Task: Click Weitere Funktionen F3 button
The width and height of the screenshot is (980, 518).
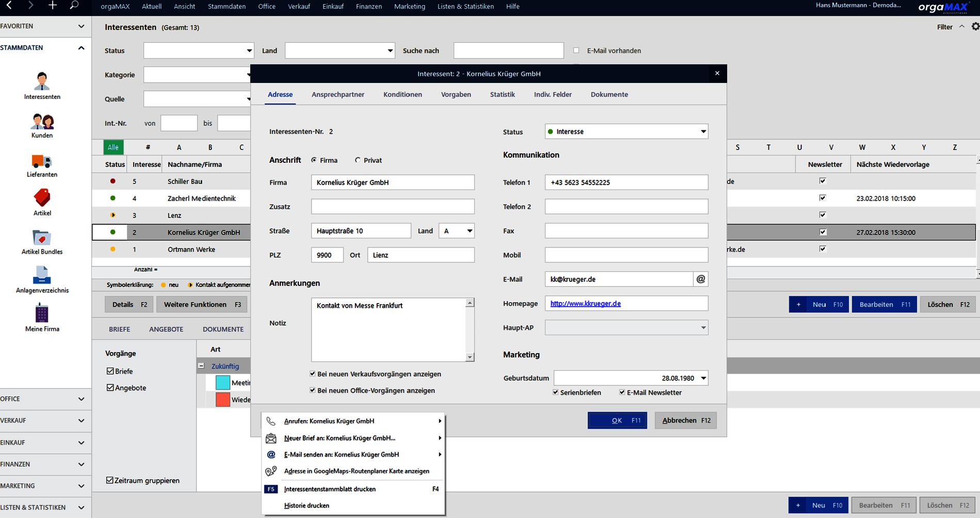Action: (202, 305)
